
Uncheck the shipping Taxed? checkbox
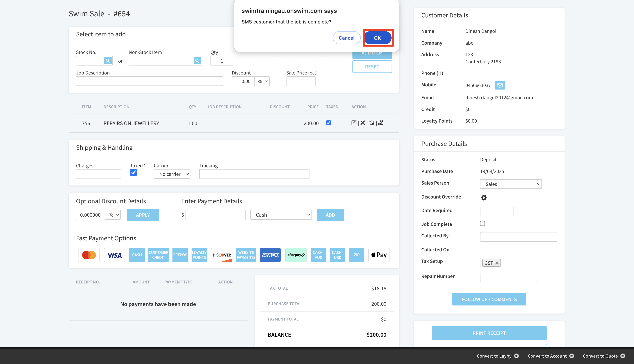tap(133, 172)
